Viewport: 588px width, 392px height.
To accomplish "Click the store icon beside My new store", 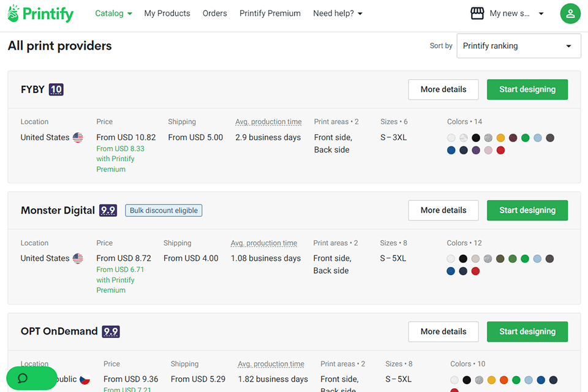I will pyautogui.click(x=477, y=13).
